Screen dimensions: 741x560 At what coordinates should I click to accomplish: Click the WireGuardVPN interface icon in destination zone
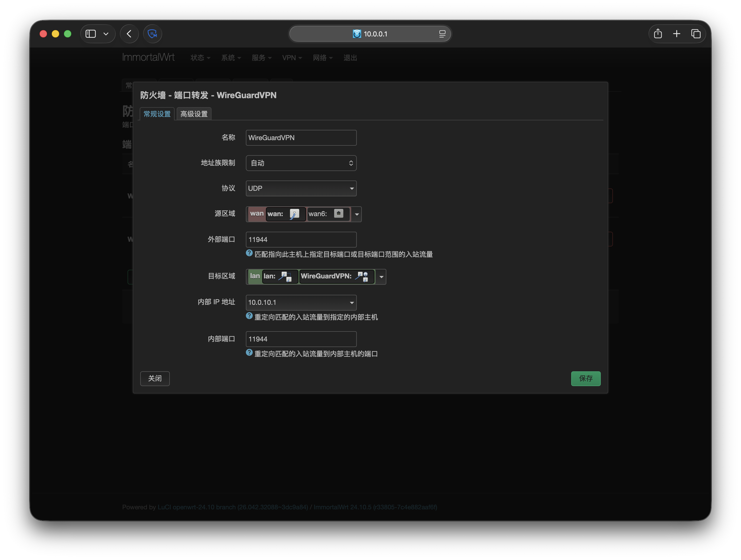(x=362, y=277)
